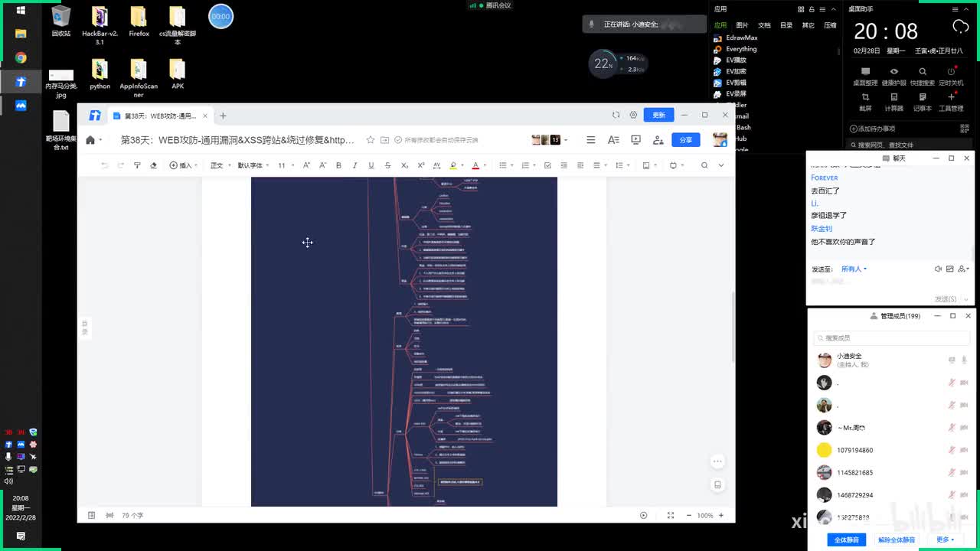Underline the selected text
Image resolution: width=980 pixels, height=551 pixels.
(x=371, y=165)
